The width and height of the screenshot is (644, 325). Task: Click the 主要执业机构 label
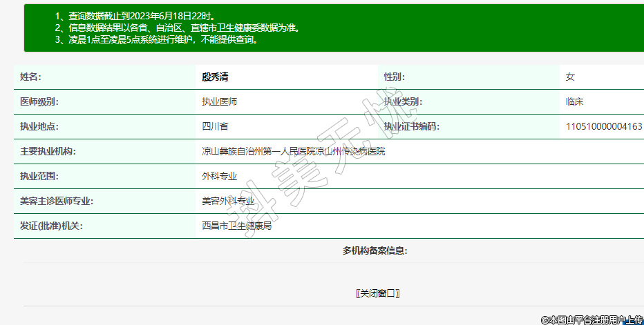coord(48,151)
